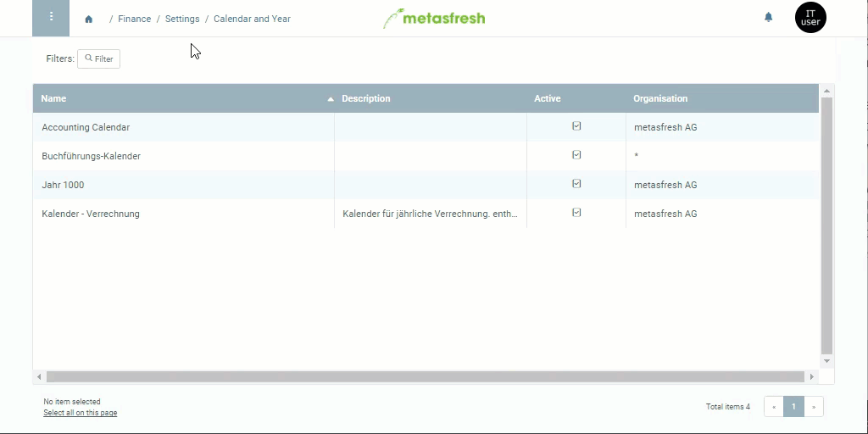Click the horizontal scrollbar right arrow
Viewport: 868px width, 434px height.
click(811, 377)
